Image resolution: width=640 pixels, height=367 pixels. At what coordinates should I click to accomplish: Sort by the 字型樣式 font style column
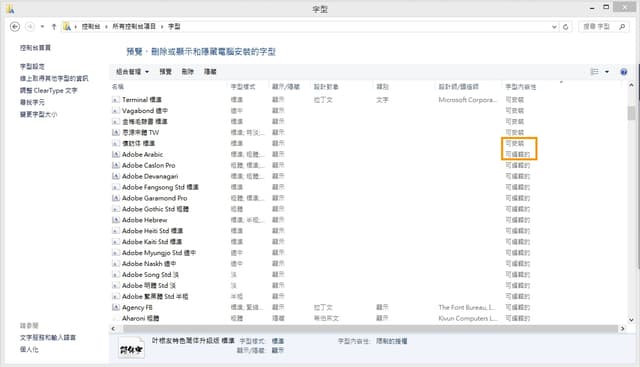[x=243, y=87]
